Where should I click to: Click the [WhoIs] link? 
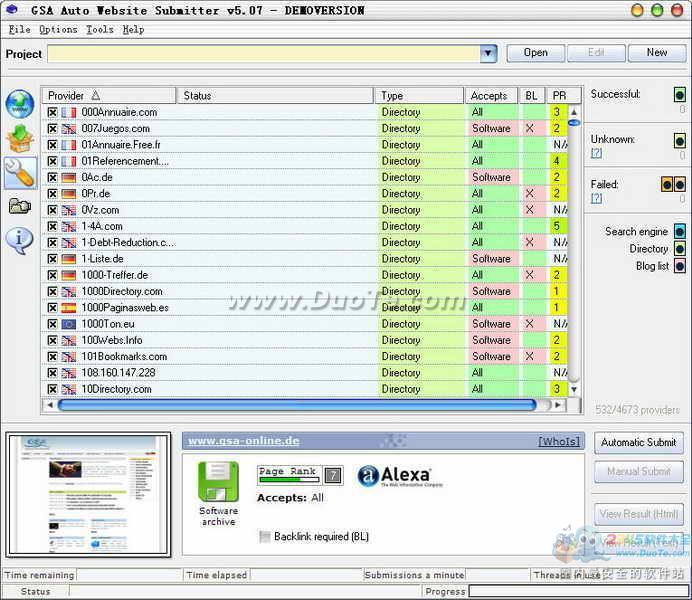pyautogui.click(x=559, y=442)
